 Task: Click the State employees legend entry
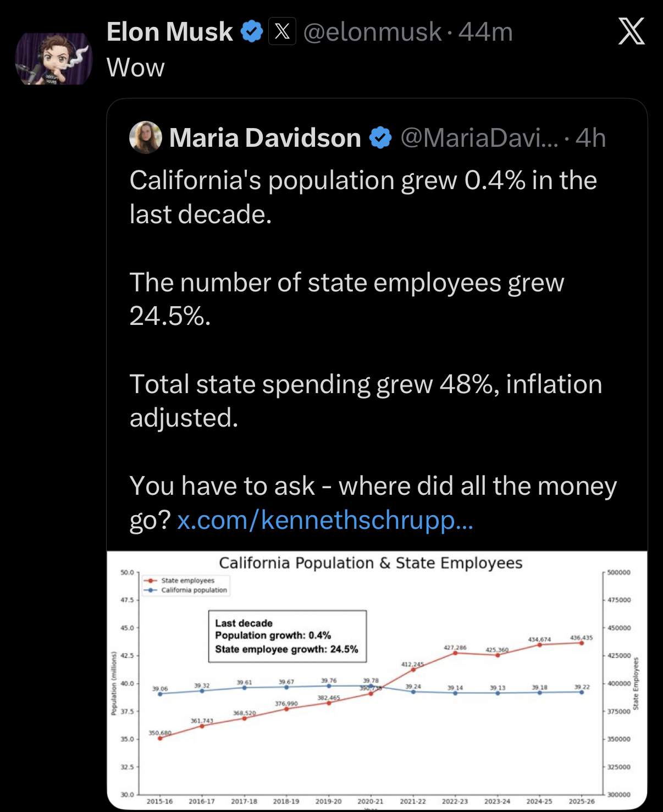click(187, 581)
